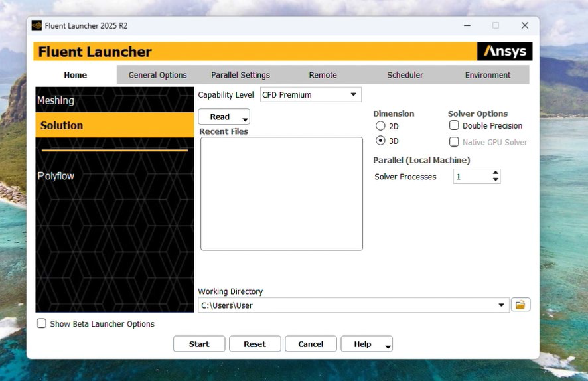This screenshot has height=381, width=588.
Task: Expand the Read button dropdown arrow
Action: point(245,120)
